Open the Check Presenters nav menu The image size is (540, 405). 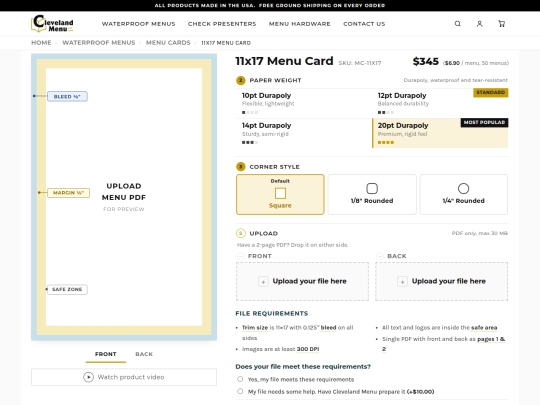pos(222,24)
